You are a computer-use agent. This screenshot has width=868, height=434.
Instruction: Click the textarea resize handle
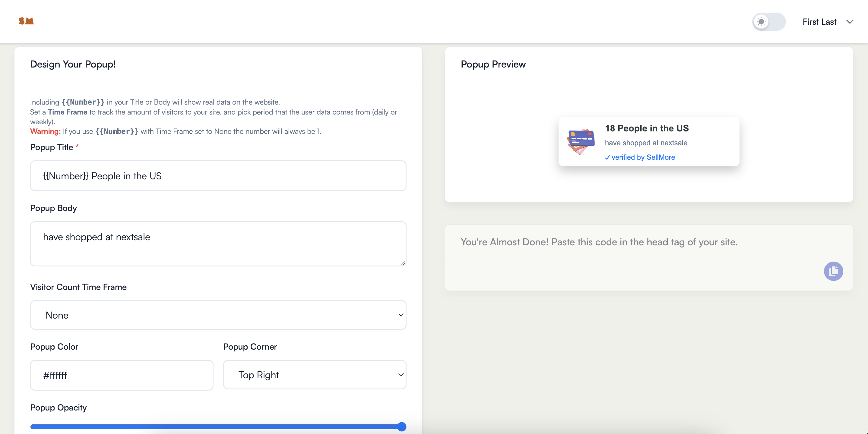tap(403, 263)
